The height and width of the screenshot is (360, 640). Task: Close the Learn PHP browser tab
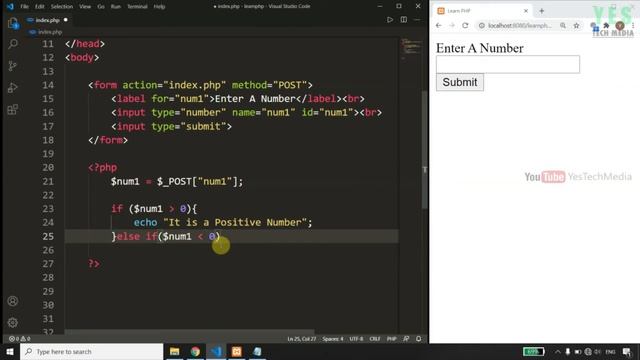tap(526, 11)
